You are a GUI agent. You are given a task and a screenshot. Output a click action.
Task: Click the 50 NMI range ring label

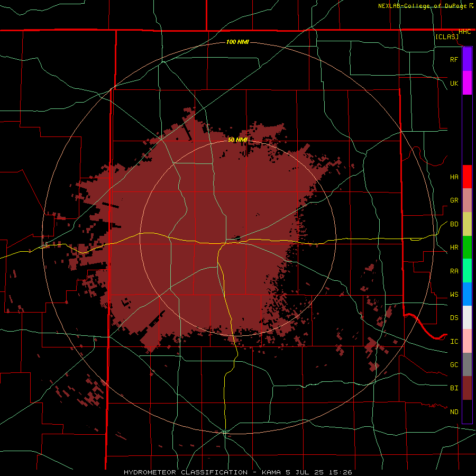[237, 140]
